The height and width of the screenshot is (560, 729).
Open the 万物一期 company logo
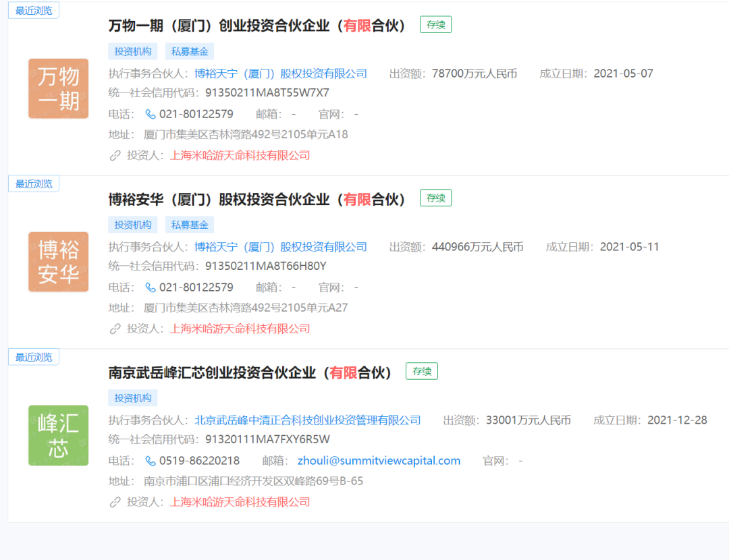[59, 88]
